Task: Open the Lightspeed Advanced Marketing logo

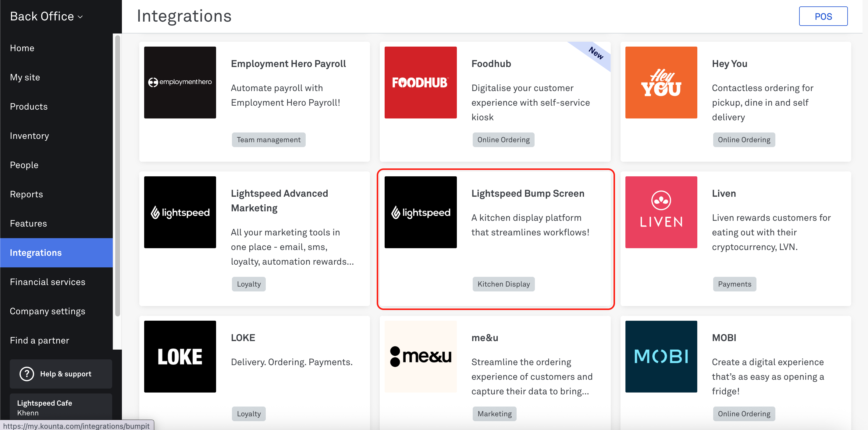Action: (x=180, y=212)
